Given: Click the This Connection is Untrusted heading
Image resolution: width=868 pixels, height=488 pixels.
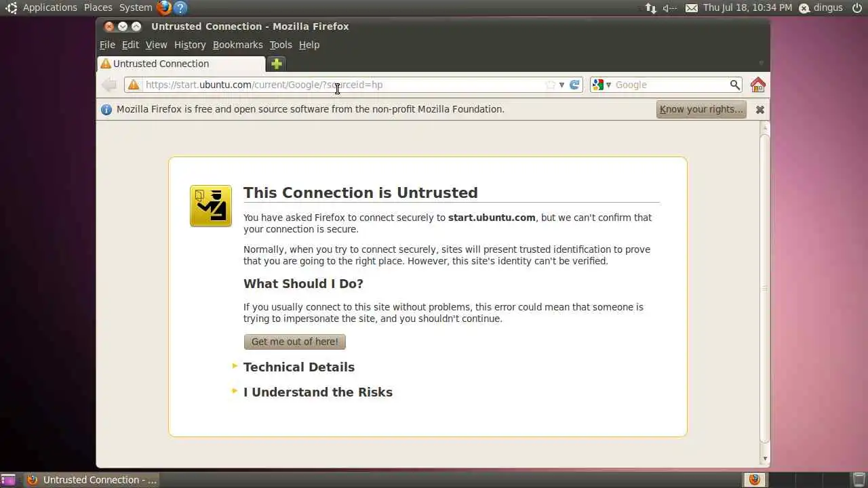Looking at the screenshot, I should point(361,192).
